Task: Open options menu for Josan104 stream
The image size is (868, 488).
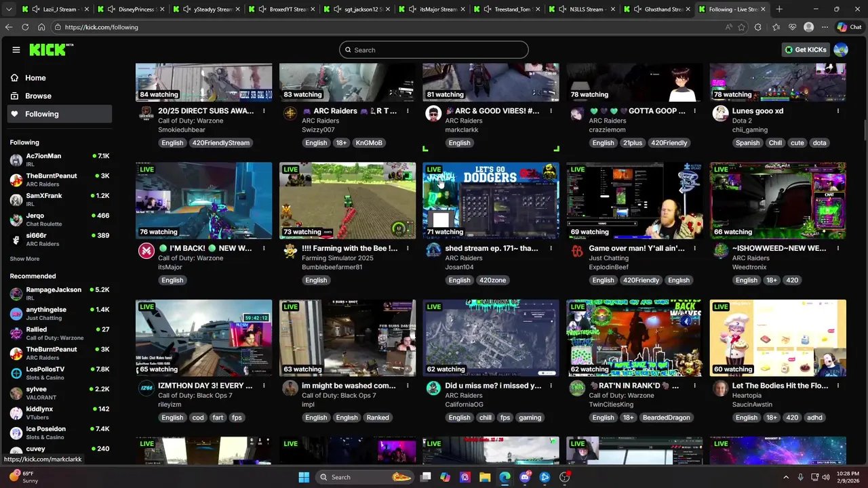Action: click(551, 249)
